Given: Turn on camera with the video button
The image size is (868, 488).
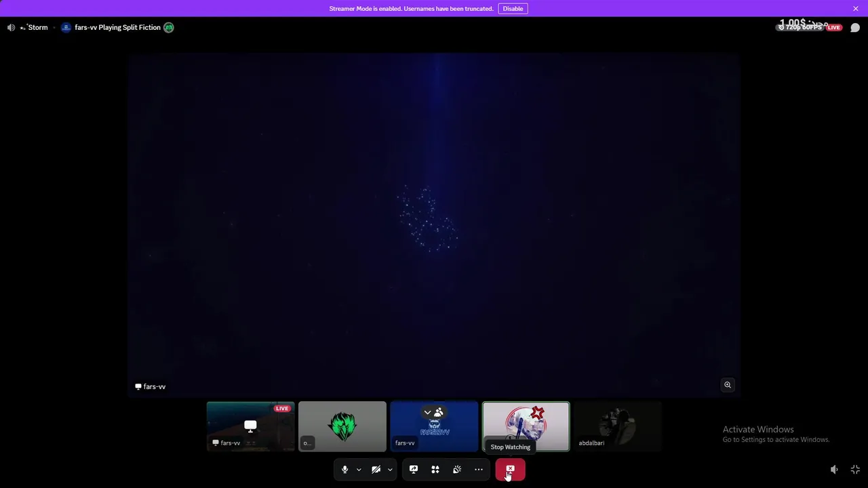Looking at the screenshot, I should [x=376, y=470].
